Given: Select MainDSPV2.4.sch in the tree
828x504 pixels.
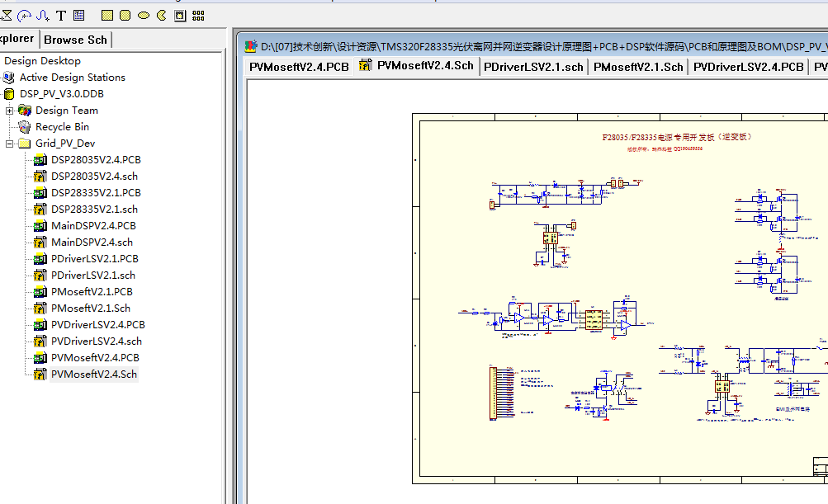Looking at the screenshot, I should (92, 243).
